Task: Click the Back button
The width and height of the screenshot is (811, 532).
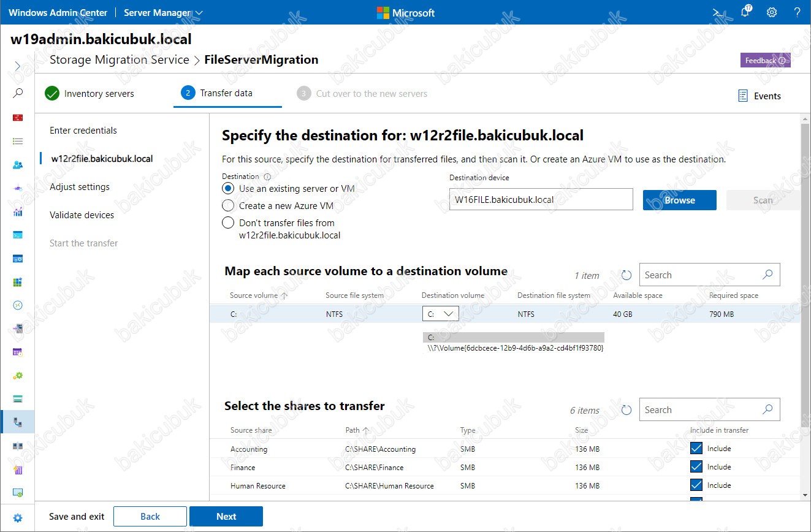Action: click(x=150, y=517)
